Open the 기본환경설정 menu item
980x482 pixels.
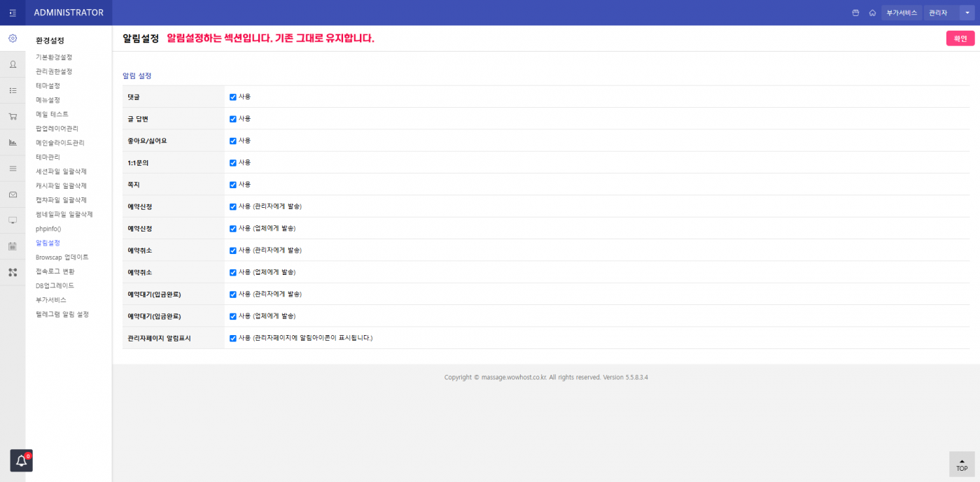[54, 57]
